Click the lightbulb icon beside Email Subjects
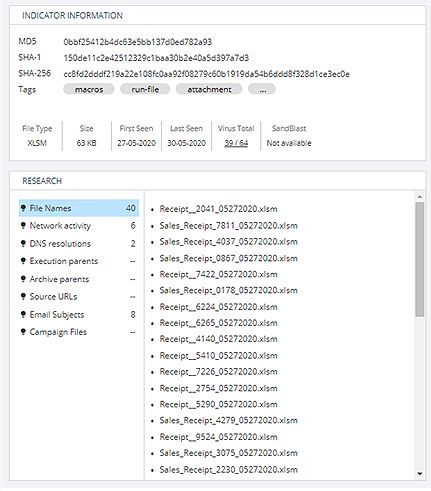431x491 pixels. (x=23, y=314)
